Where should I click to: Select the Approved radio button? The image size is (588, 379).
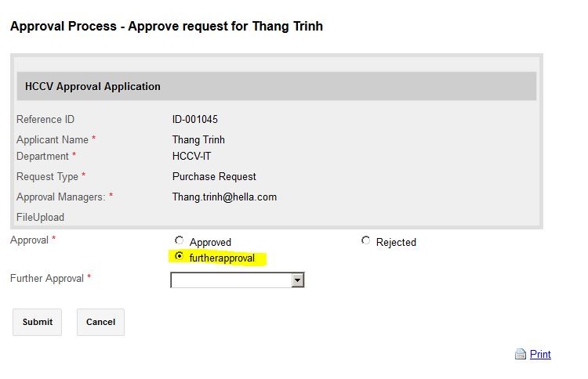point(180,241)
